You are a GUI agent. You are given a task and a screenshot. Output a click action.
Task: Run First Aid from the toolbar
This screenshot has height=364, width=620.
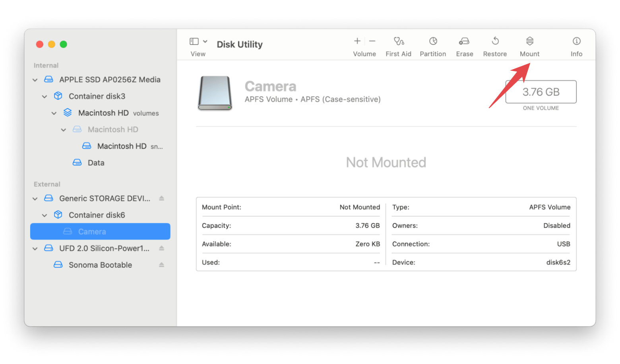pyautogui.click(x=399, y=41)
